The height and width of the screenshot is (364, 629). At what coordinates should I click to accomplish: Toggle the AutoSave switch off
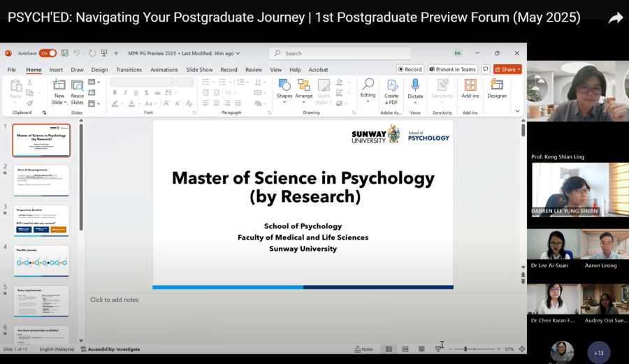point(48,53)
